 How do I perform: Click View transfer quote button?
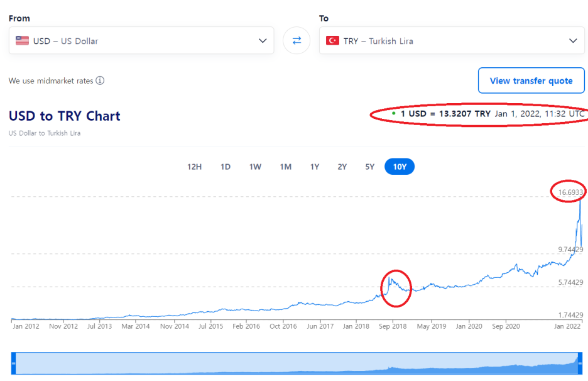click(531, 80)
